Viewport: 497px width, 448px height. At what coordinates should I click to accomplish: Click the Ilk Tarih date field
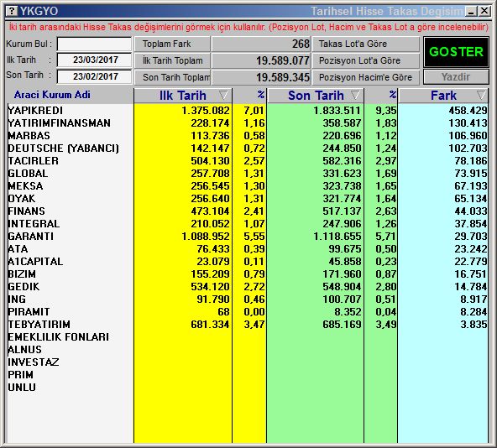[94, 60]
